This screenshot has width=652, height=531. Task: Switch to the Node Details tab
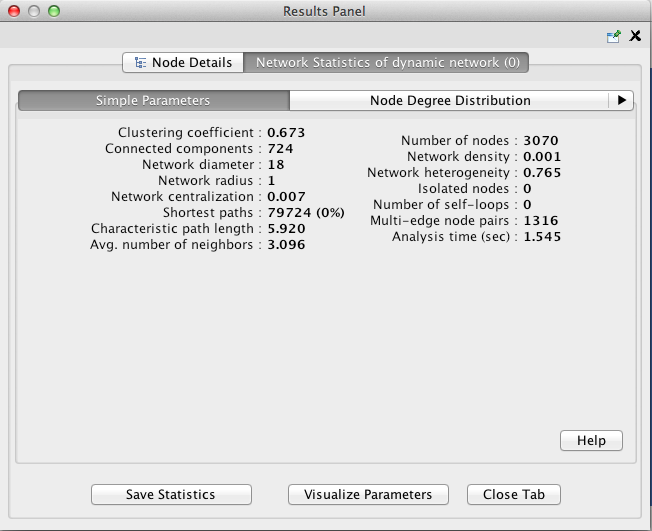183,62
